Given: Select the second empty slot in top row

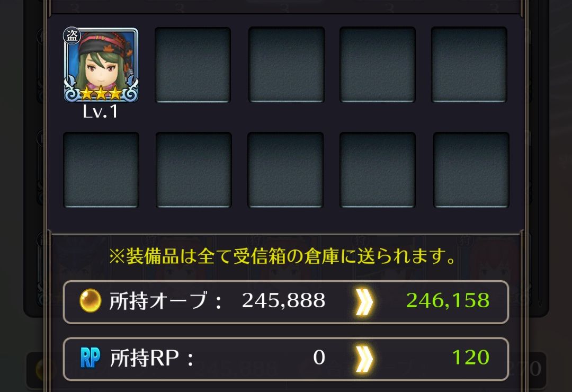Looking at the screenshot, I should click(x=193, y=65).
